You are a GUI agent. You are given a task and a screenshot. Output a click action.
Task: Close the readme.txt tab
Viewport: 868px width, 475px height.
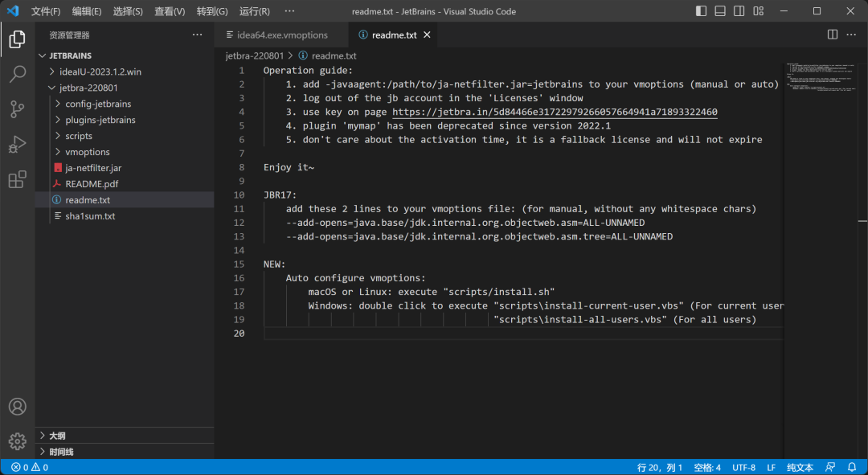click(x=427, y=35)
